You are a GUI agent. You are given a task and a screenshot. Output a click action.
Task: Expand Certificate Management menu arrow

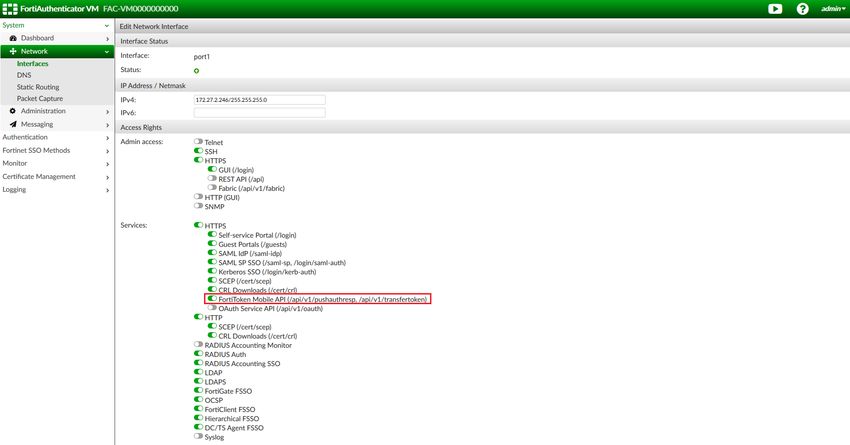[107, 177]
